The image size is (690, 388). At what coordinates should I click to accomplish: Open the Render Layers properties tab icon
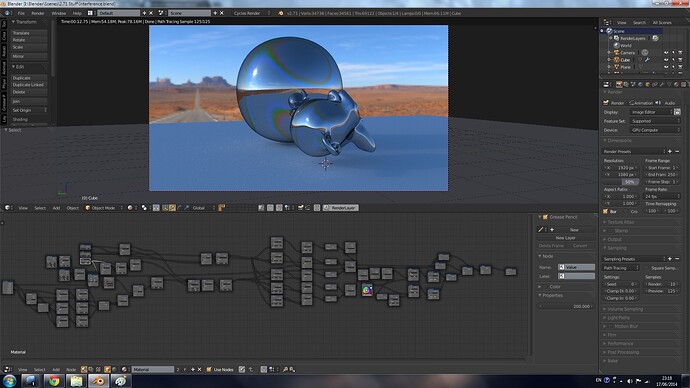click(x=626, y=84)
